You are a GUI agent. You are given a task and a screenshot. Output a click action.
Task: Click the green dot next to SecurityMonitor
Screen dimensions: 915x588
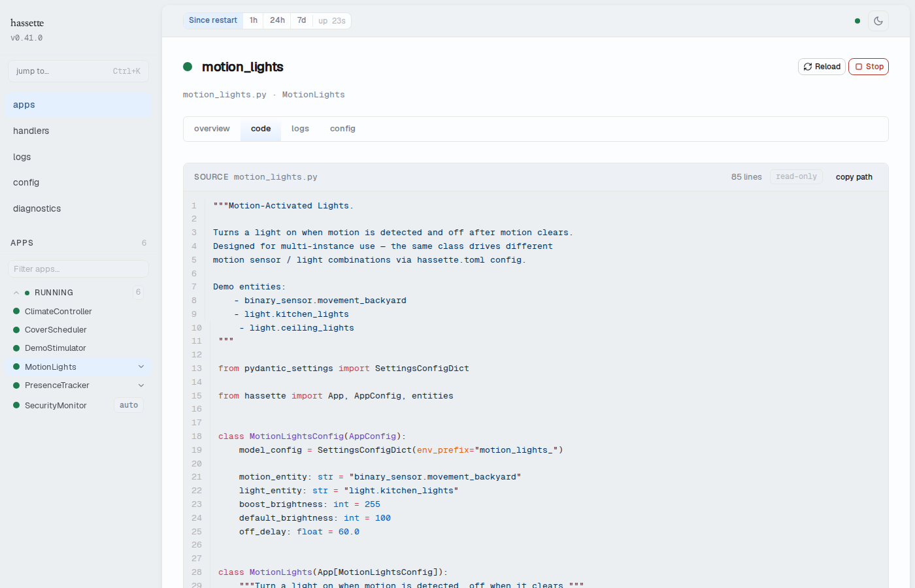pyautogui.click(x=16, y=406)
